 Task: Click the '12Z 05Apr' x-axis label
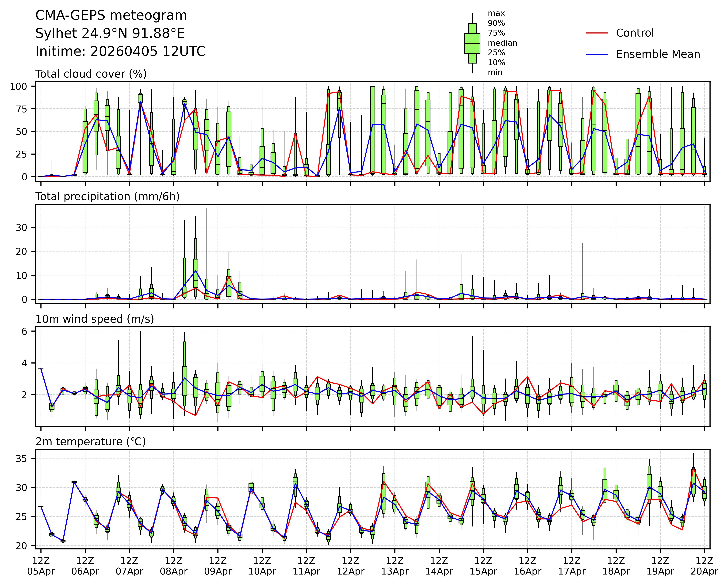pos(41,566)
